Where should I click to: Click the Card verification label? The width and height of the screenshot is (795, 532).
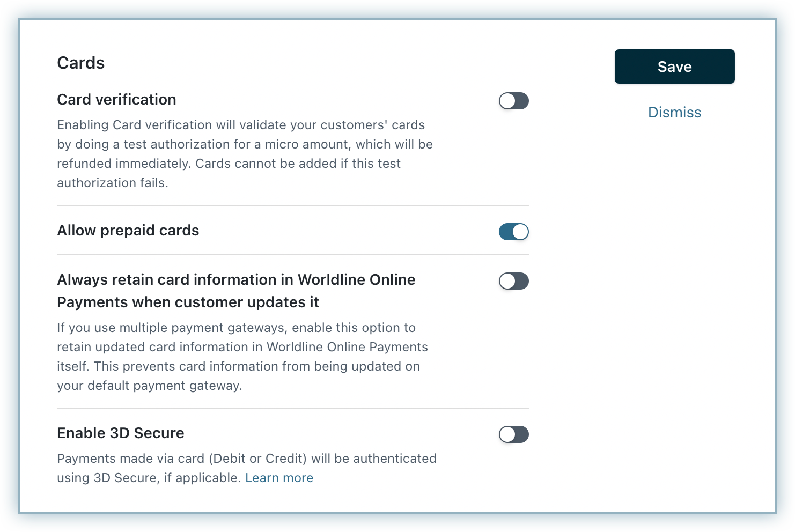coord(116,100)
